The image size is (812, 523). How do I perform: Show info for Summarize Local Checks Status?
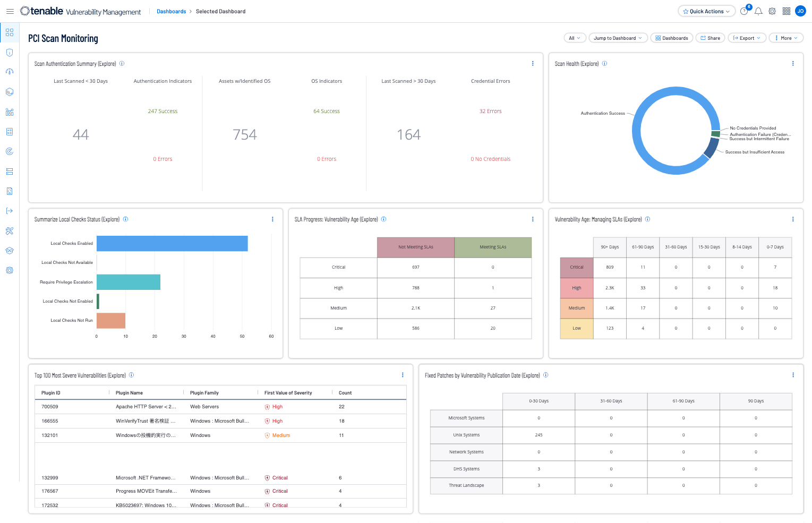coord(125,219)
